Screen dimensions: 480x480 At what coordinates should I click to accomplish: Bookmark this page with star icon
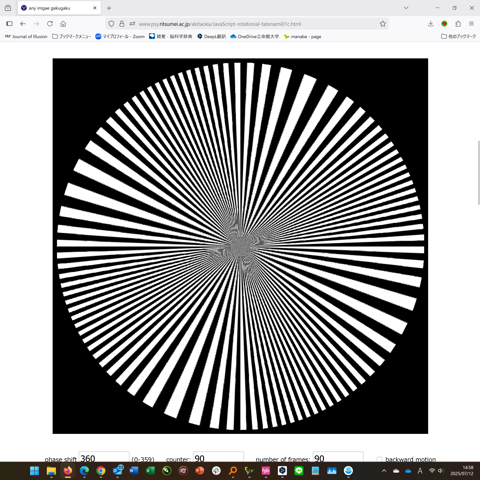tap(383, 24)
